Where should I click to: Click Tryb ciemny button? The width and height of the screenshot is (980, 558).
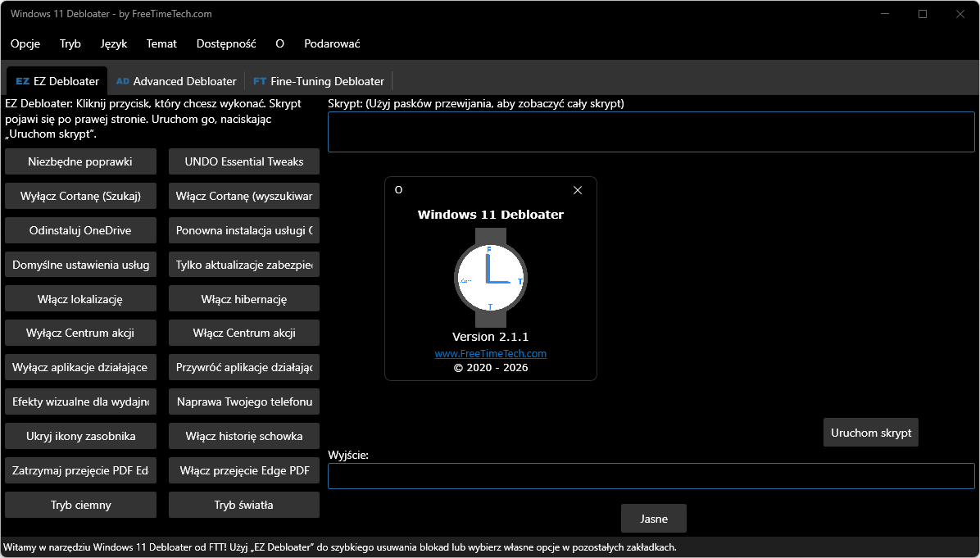tap(80, 505)
